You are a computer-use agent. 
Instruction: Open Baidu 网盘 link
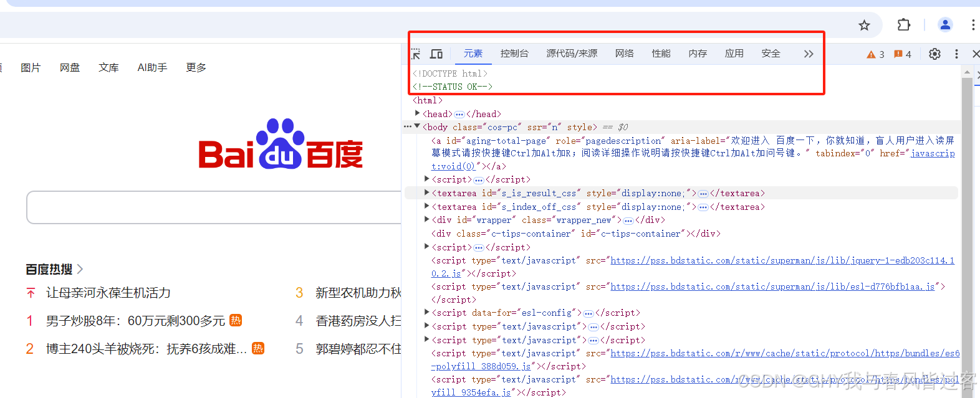[70, 67]
